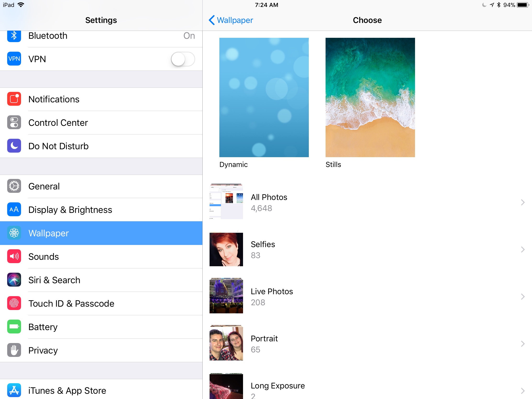Tap the Siri & Search icon
Screen dimensions: 532x399
coord(14,280)
